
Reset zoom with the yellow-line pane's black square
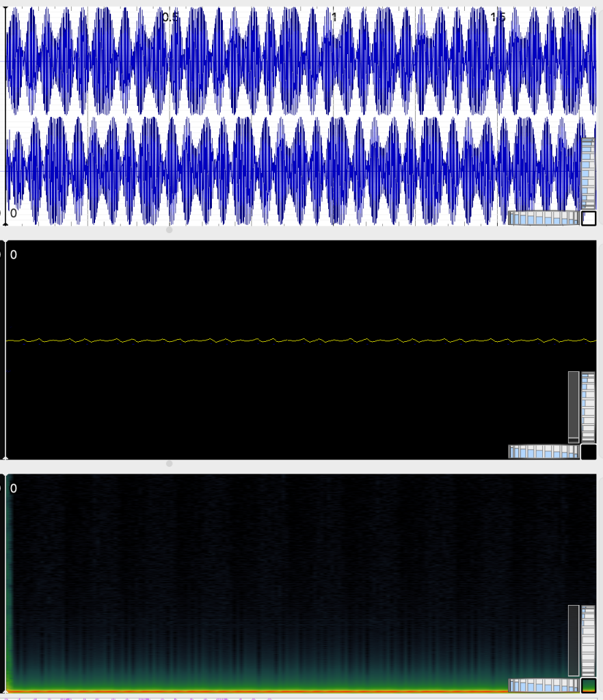tap(589, 452)
